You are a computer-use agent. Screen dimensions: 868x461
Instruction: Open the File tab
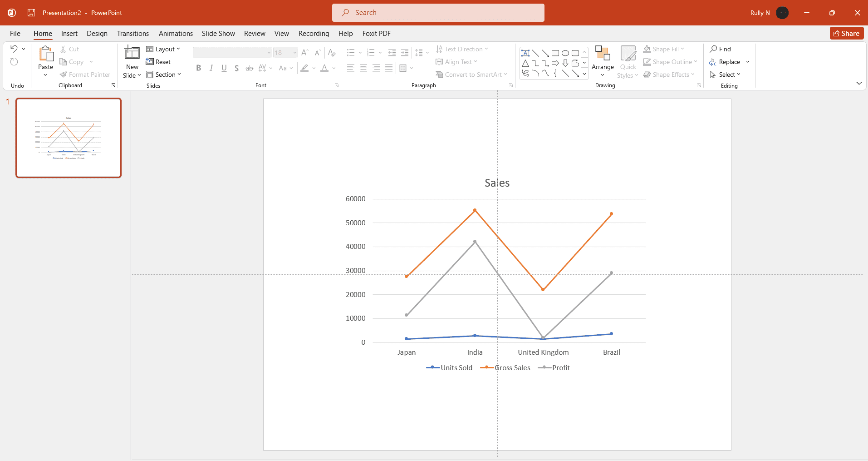15,34
